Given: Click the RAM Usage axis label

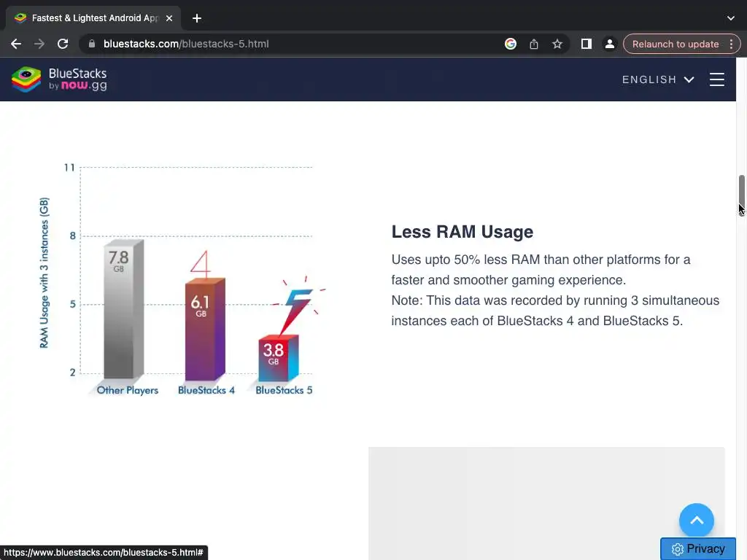Looking at the screenshot, I should 44,273.
